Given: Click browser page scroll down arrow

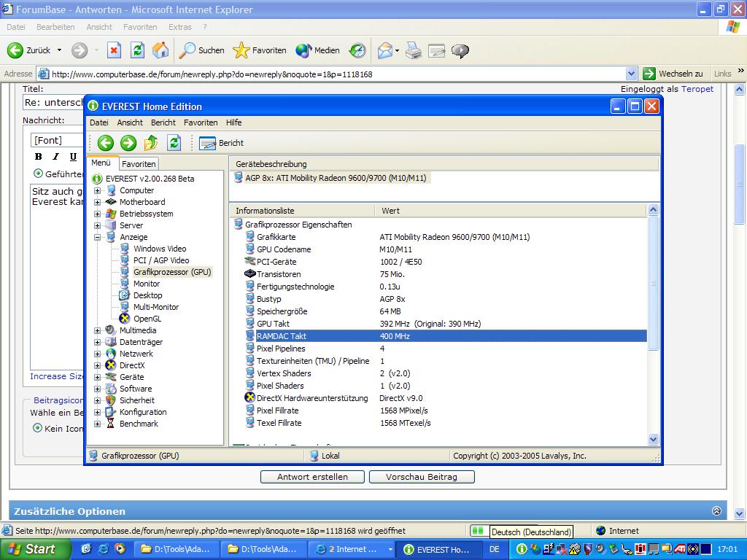Looking at the screenshot, I should [x=740, y=513].
